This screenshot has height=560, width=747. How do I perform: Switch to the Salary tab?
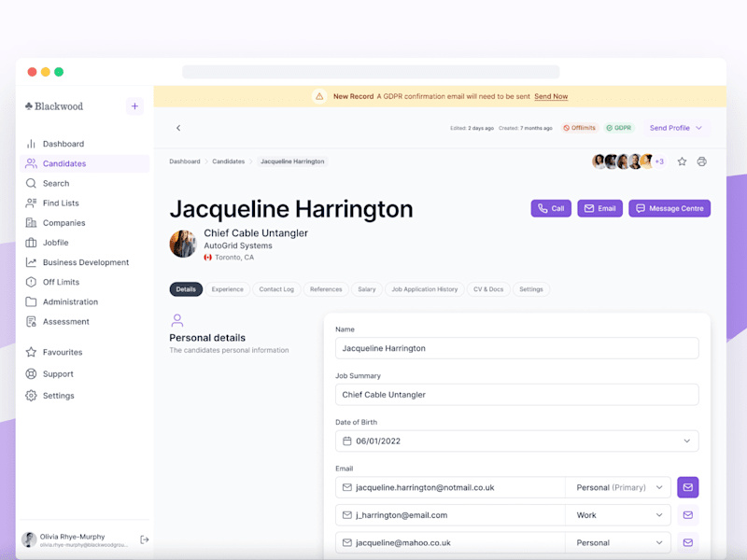[366, 289]
